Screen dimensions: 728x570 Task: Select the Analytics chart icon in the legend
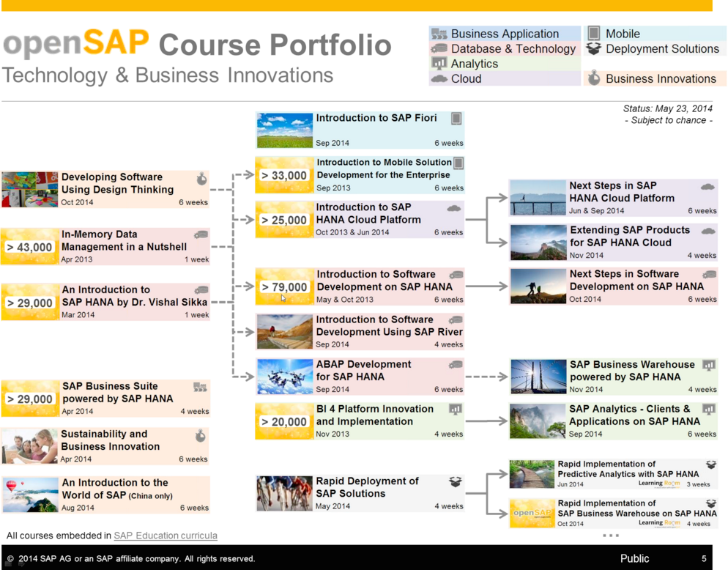[439, 63]
